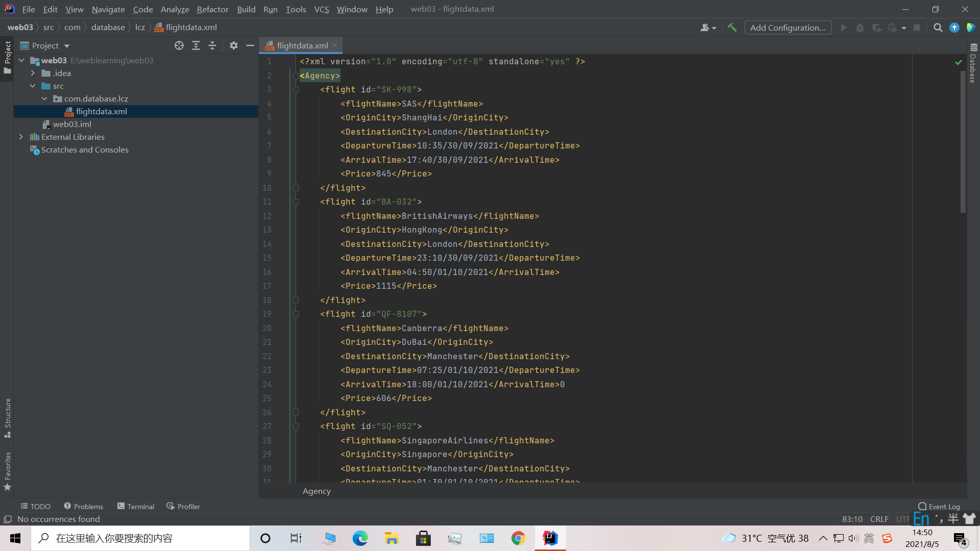Open File Explorer from taskbar

tap(391, 538)
